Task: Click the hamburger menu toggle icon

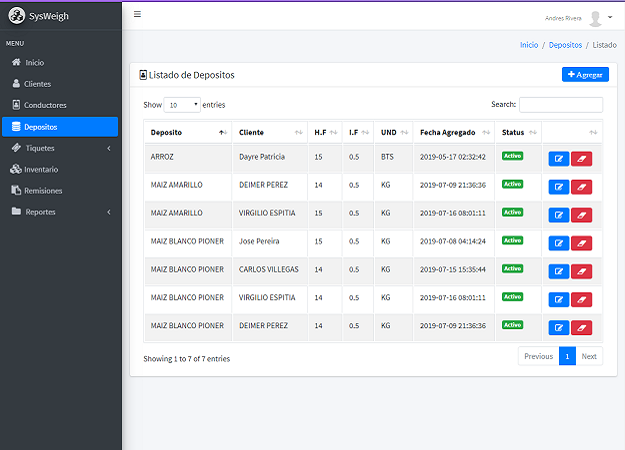Action: click(x=137, y=14)
